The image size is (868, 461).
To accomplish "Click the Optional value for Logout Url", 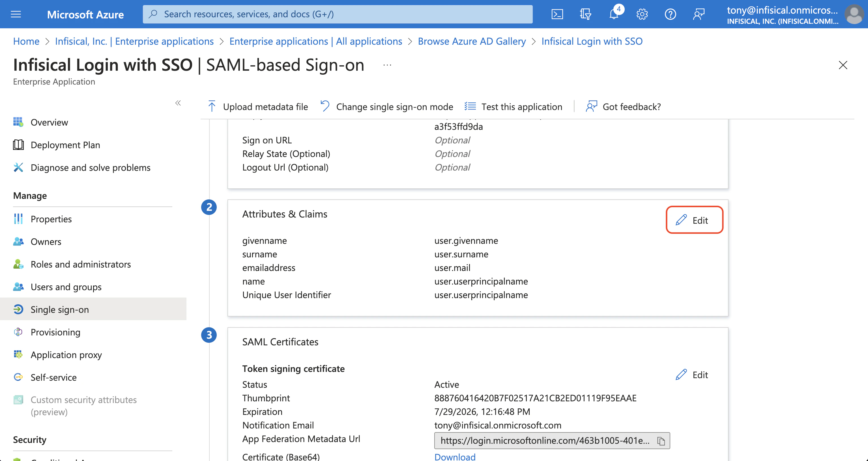I will click(x=452, y=167).
